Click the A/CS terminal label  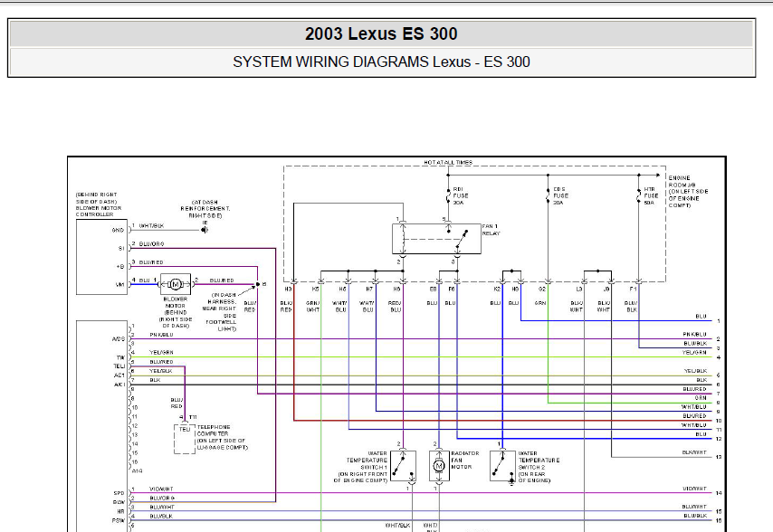[x=119, y=339]
